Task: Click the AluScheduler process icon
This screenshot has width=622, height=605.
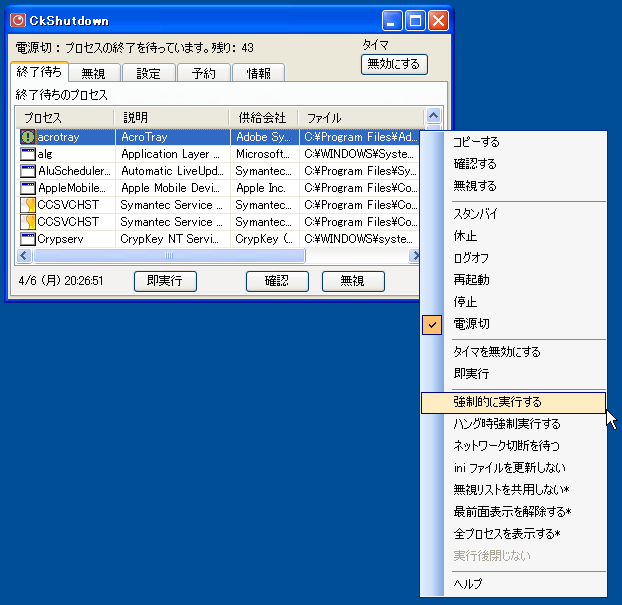Action: click(28, 171)
